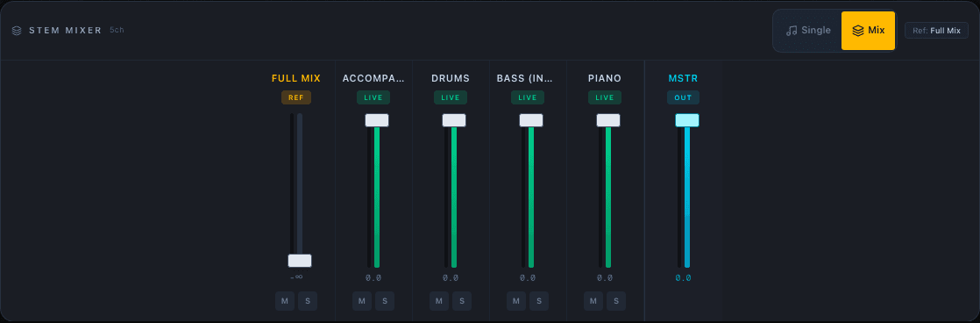Switch to Single view mode

(x=808, y=30)
